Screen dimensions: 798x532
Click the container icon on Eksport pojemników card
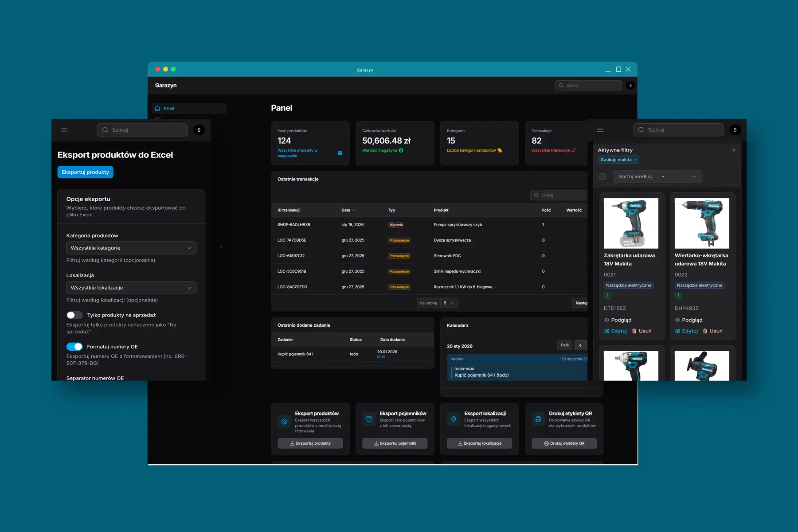tap(369, 419)
